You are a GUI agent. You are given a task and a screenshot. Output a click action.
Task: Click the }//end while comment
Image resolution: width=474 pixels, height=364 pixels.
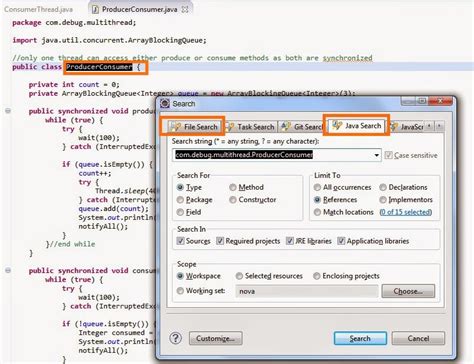click(x=70, y=244)
